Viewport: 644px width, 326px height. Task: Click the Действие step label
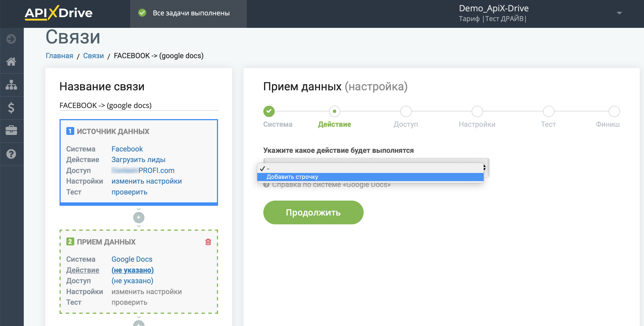point(334,124)
